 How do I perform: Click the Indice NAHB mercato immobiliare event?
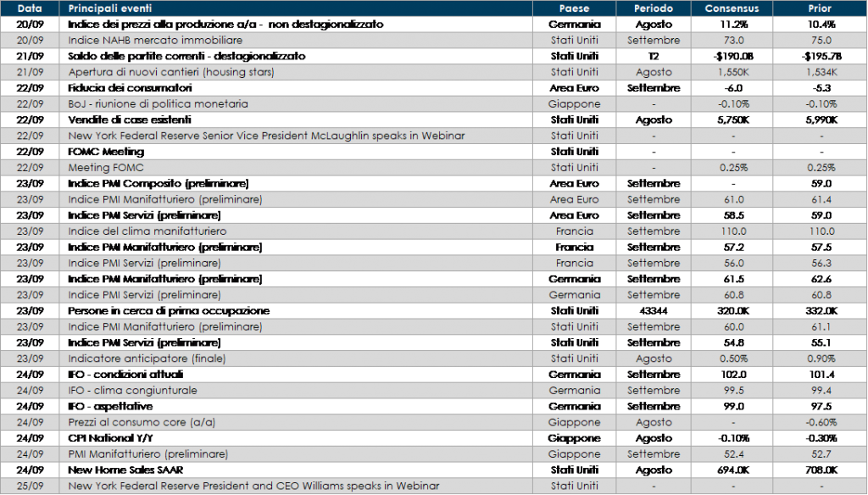[x=155, y=41]
